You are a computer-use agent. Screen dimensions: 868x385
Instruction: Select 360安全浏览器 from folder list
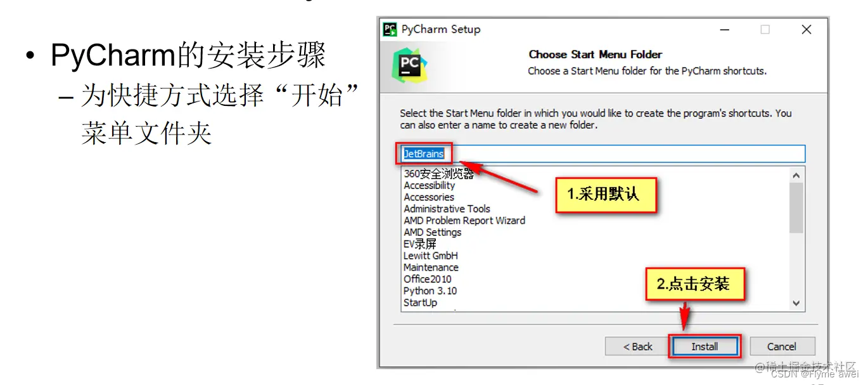438,174
